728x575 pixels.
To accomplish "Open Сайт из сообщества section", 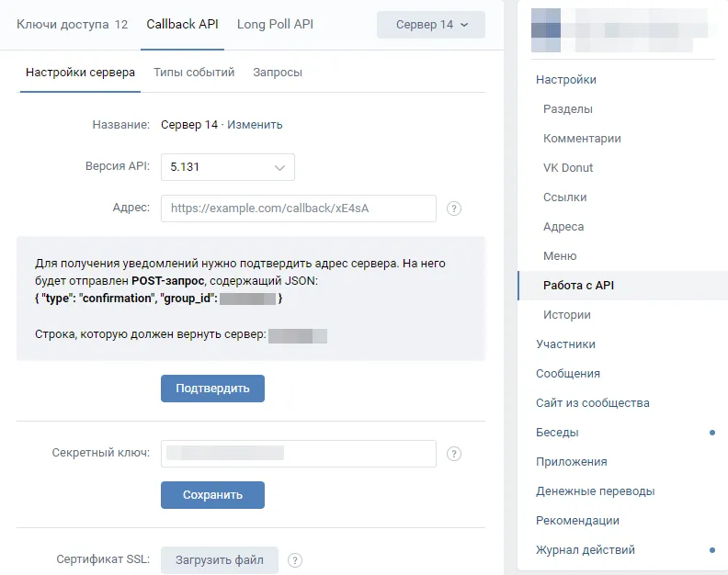I will click(x=593, y=403).
